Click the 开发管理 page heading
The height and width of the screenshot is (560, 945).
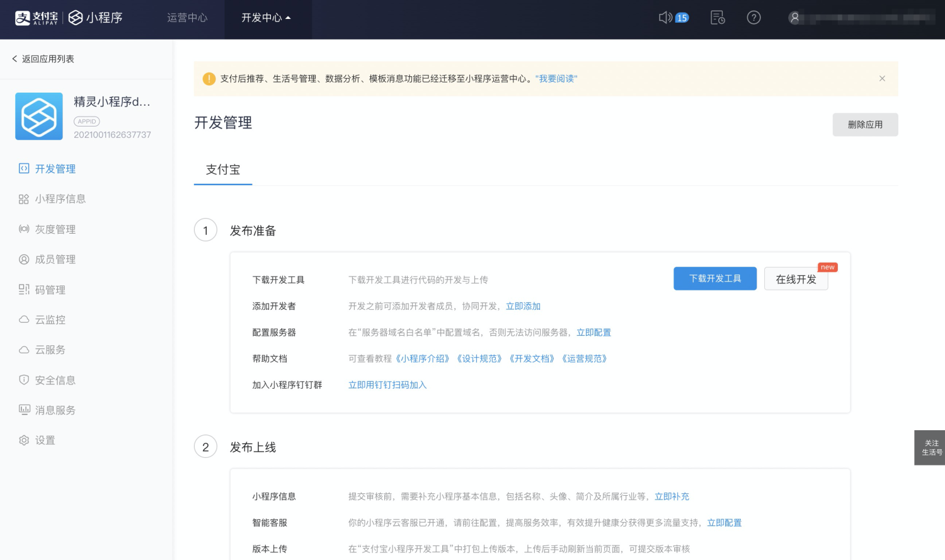tap(223, 123)
